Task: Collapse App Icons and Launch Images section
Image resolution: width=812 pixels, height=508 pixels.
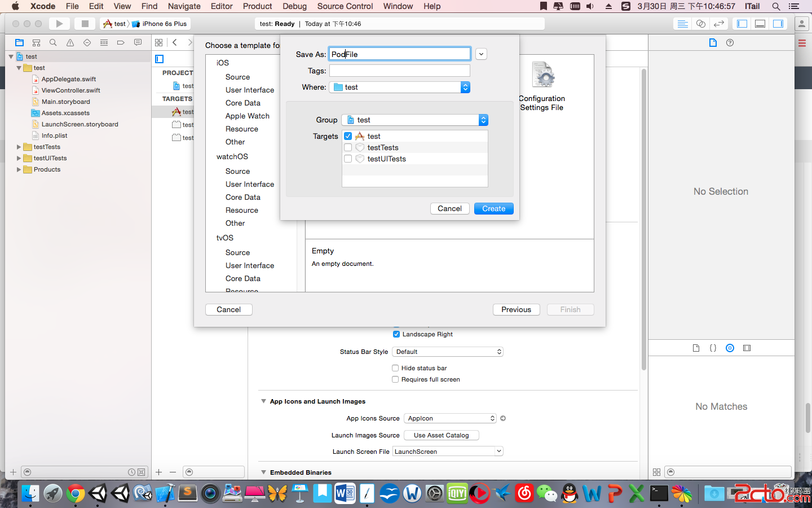Action: point(263,401)
